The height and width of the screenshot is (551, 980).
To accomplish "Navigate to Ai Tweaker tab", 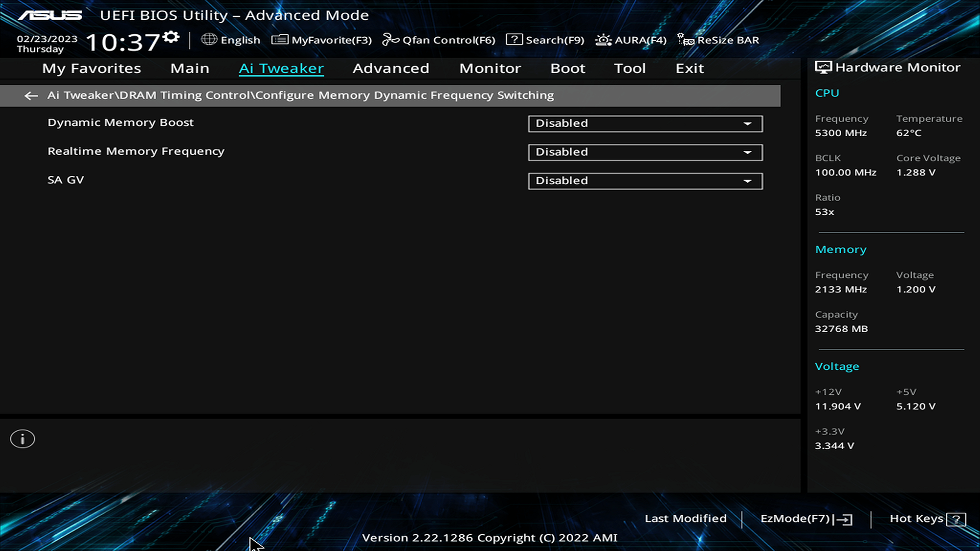I will (281, 67).
